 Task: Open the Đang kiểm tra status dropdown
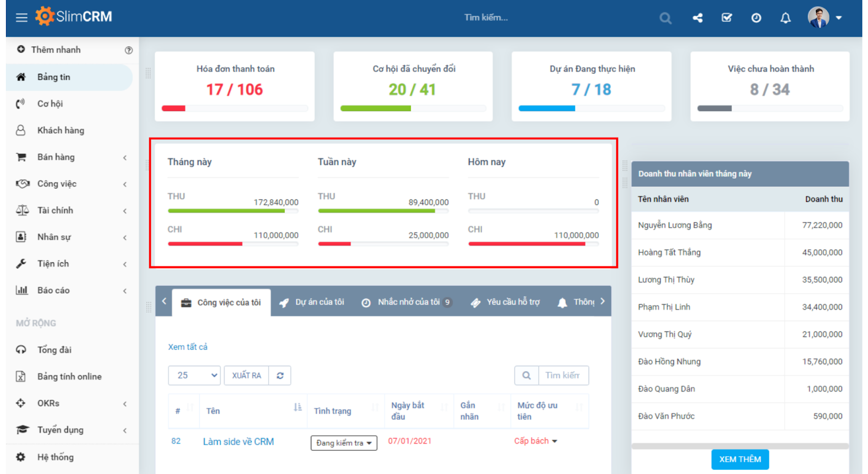click(344, 443)
